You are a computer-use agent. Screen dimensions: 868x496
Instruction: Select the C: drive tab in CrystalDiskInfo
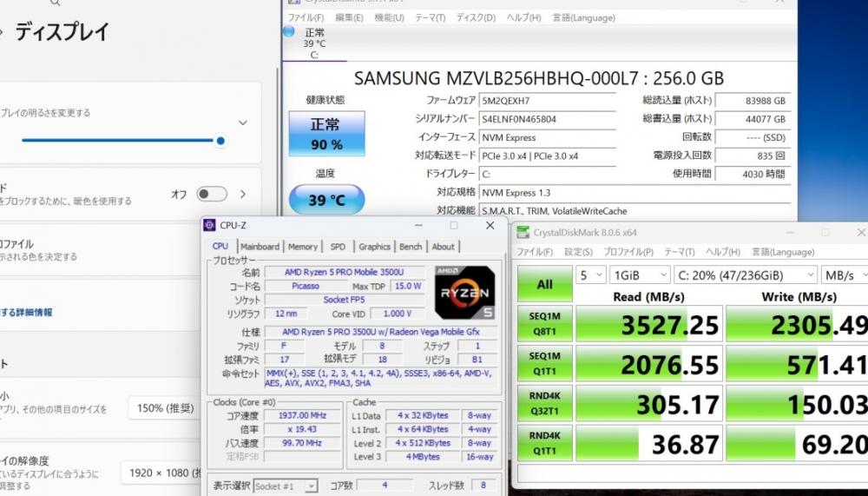314,43
